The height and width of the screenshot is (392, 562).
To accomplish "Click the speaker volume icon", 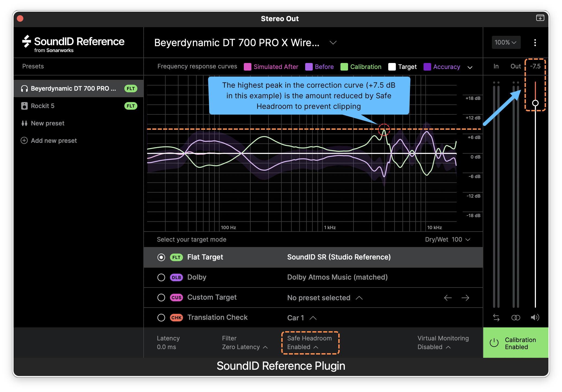I will [x=535, y=317].
